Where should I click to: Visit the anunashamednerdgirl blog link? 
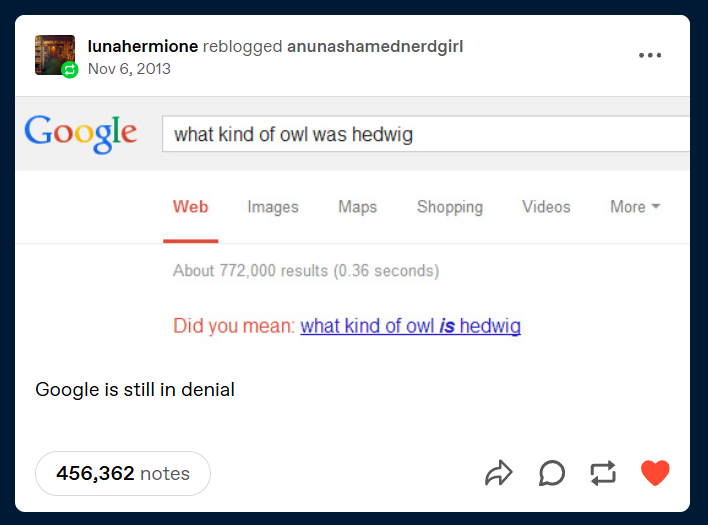pos(375,46)
